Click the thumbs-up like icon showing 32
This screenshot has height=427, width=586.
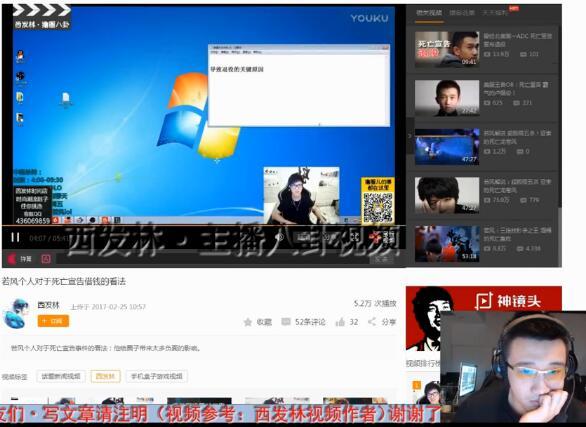340,322
